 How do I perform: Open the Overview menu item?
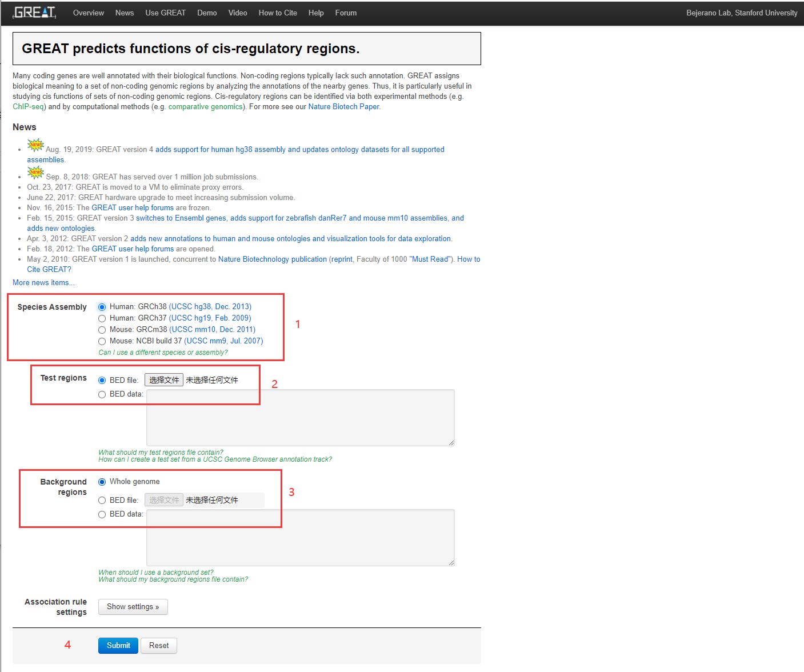89,13
